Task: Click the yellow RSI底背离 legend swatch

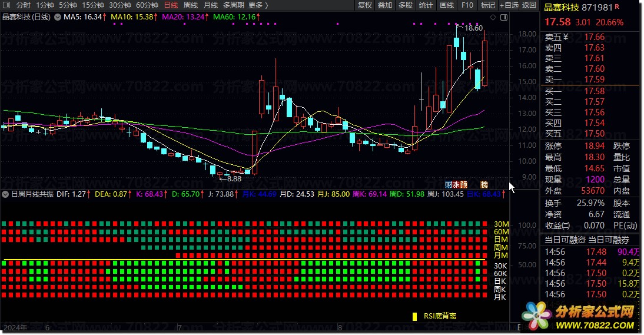Action: 415,317
